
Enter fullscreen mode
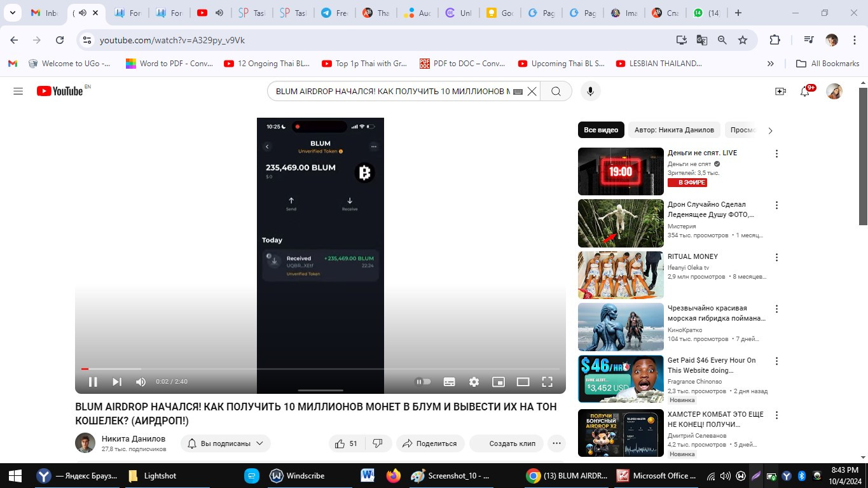coord(547,382)
